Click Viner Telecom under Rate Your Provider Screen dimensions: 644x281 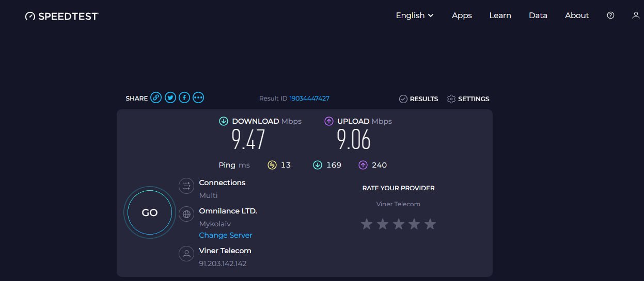click(399, 204)
